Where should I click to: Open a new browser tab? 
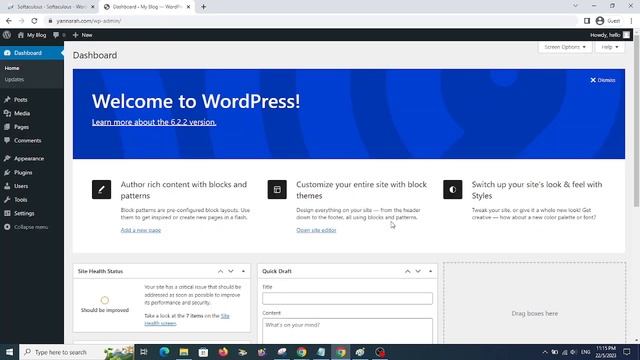tap(203, 7)
